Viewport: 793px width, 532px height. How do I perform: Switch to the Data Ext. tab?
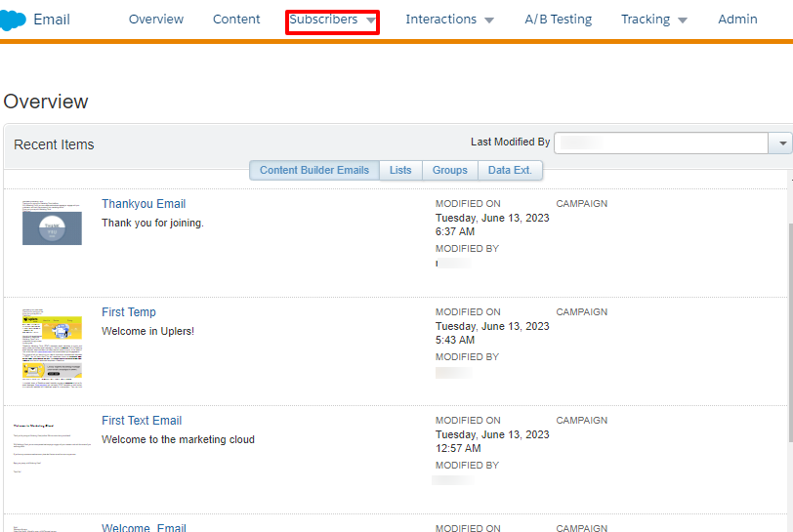point(510,170)
